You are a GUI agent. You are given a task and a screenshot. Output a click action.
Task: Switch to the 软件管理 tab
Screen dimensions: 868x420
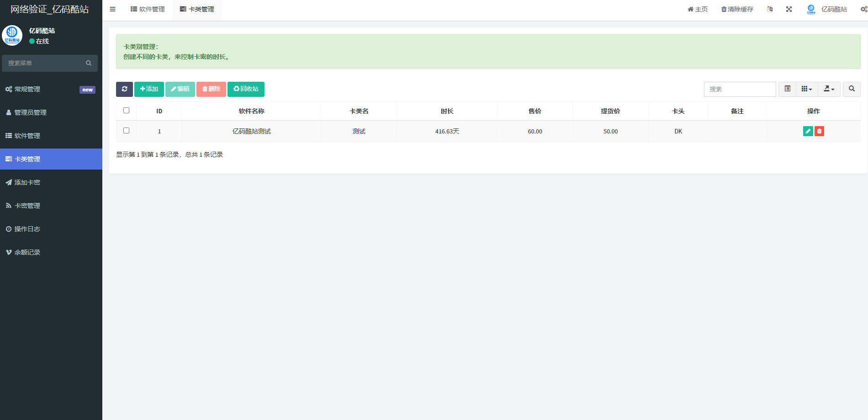[x=148, y=9]
